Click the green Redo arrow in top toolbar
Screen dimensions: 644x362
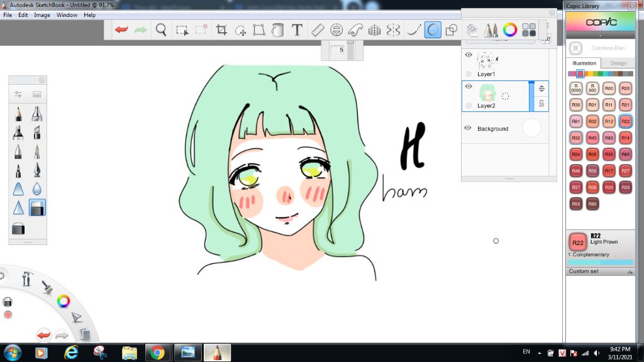pyautogui.click(x=140, y=30)
